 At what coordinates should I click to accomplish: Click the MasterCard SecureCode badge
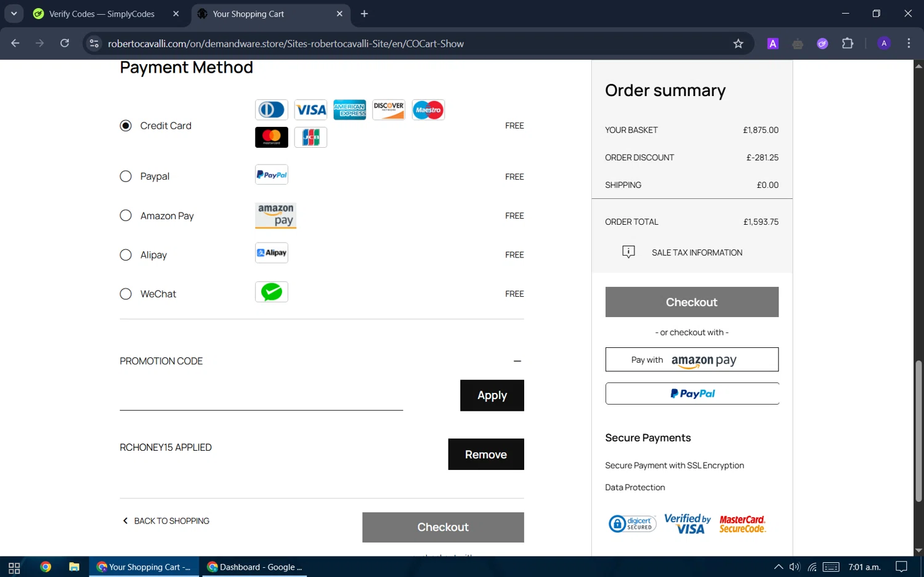[742, 524]
